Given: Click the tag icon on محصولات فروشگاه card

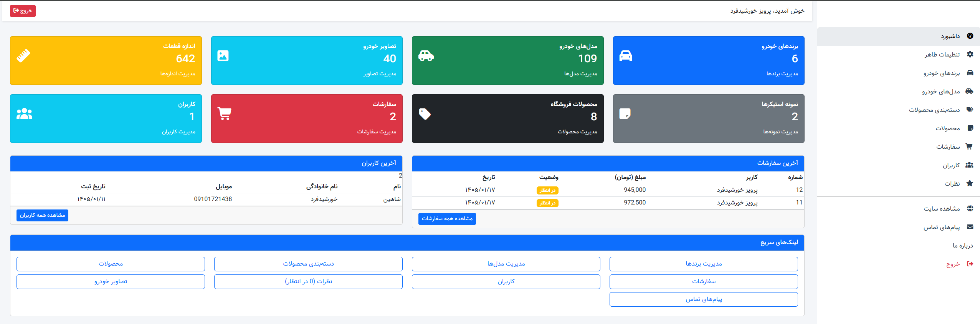Looking at the screenshot, I should coord(425,114).
